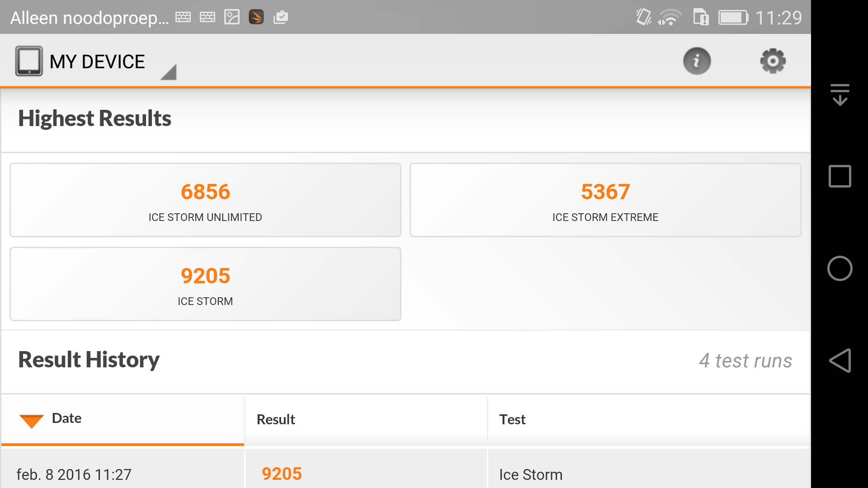Open the Ice Storm 9205 result card
Screen dimensions: 868x488
pyautogui.click(x=205, y=284)
